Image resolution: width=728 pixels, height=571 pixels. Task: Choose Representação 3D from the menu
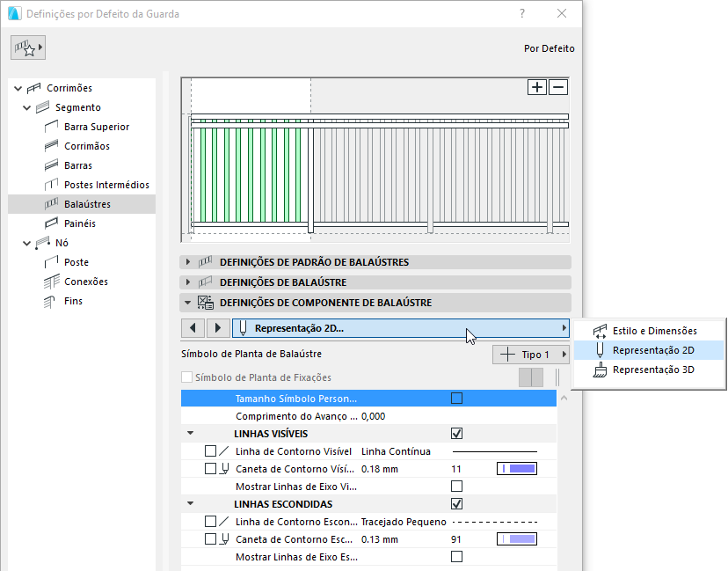[x=652, y=370]
